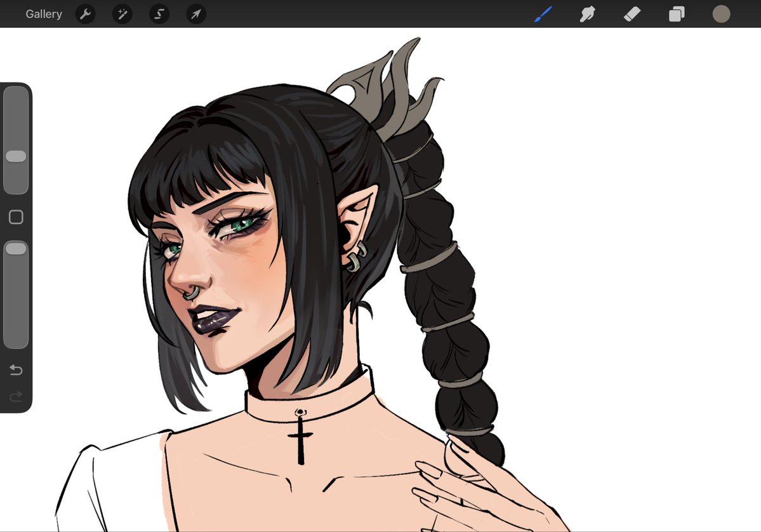Activate the Transform arrow tool
Viewport: 761px width, 532px height.
point(196,14)
